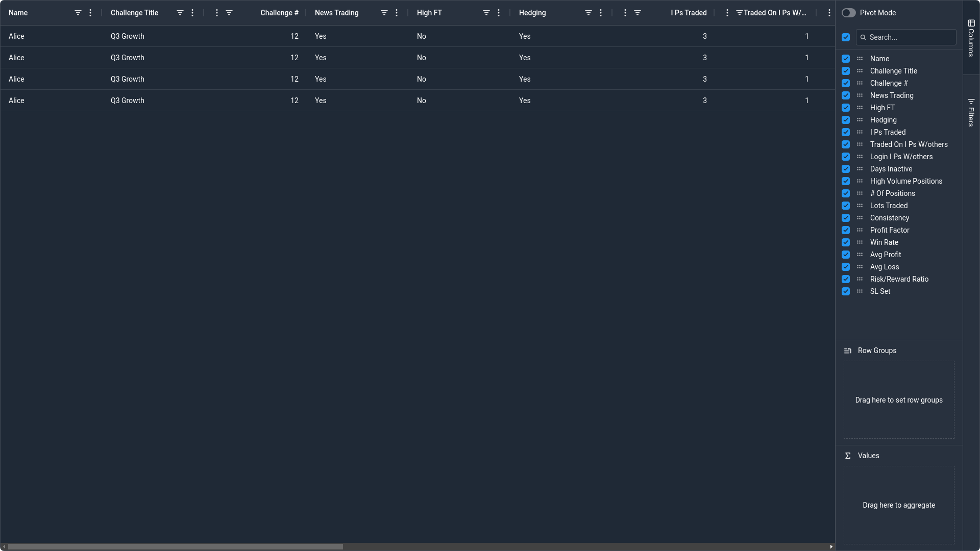This screenshot has width=980, height=551.
Task: Click the drag handle beside Name in the column list
Action: click(x=860, y=59)
